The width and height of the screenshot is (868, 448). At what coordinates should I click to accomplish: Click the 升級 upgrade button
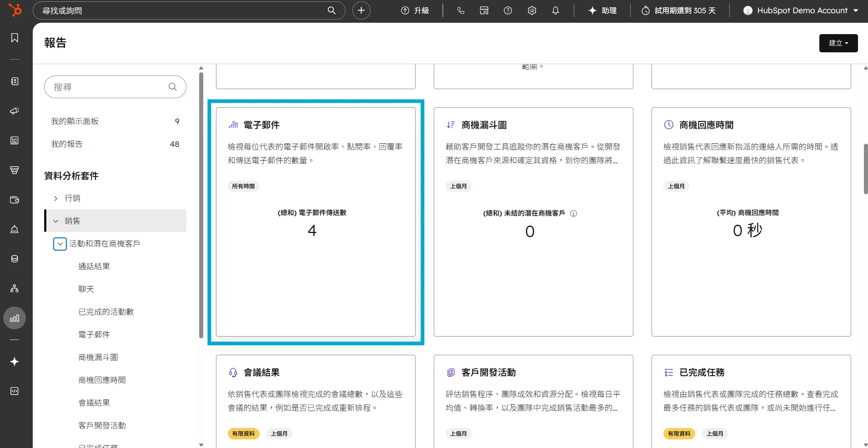[415, 10]
